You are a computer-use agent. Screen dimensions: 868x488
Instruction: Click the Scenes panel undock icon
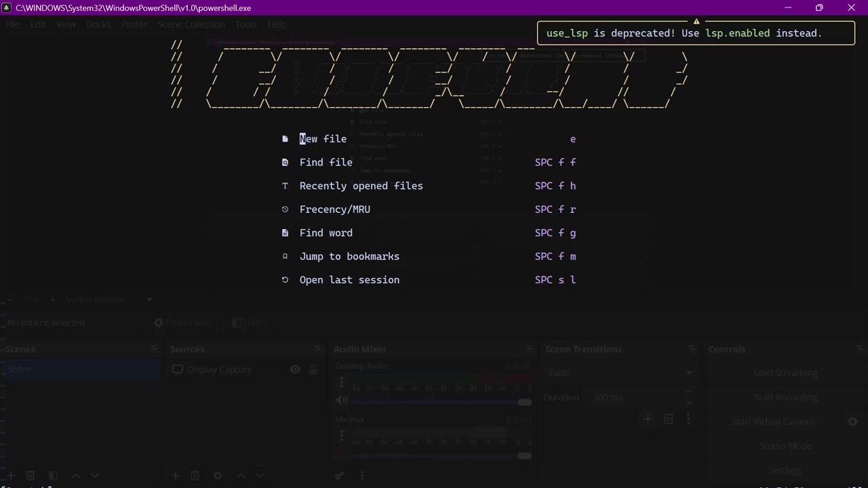tap(154, 349)
